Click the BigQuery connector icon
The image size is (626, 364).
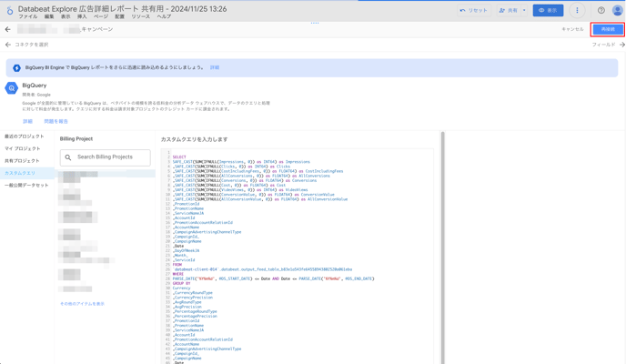point(11,88)
